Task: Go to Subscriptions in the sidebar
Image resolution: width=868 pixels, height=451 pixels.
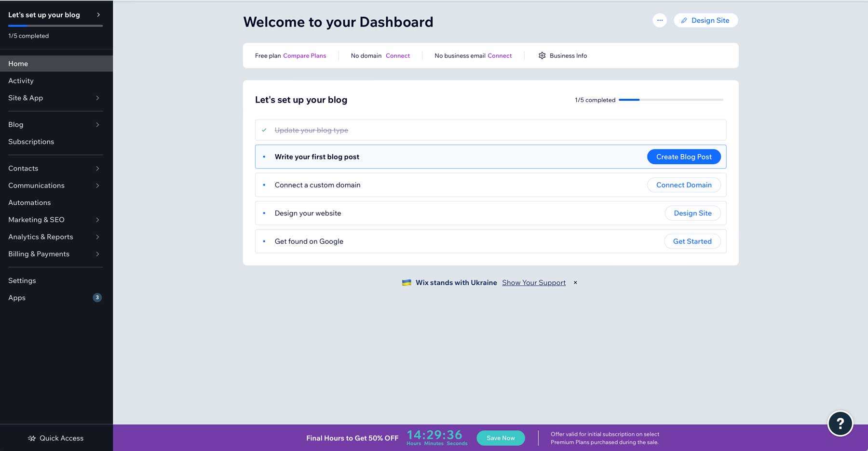Action: pyautogui.click(x=31, y=141)
